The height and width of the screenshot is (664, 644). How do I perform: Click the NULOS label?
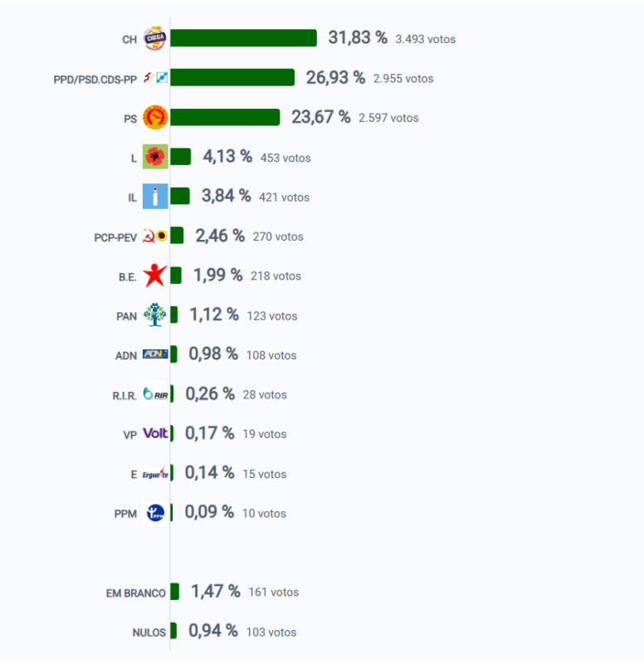click(149, 632)
